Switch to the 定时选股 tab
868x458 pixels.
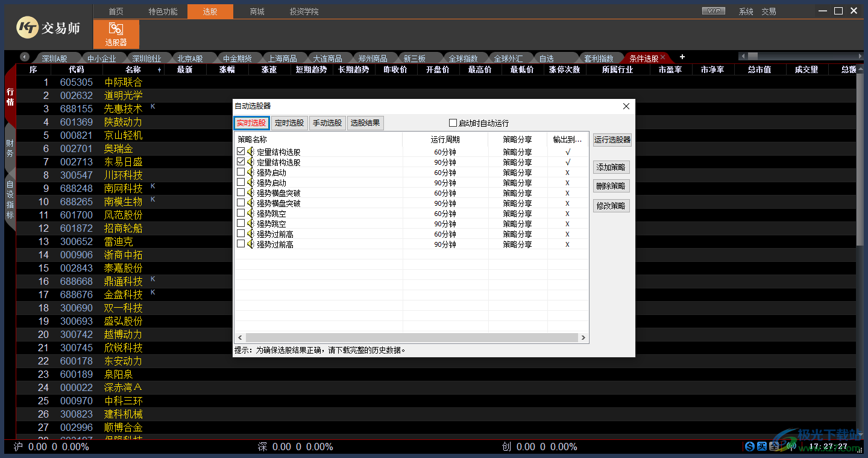point(289,122)
